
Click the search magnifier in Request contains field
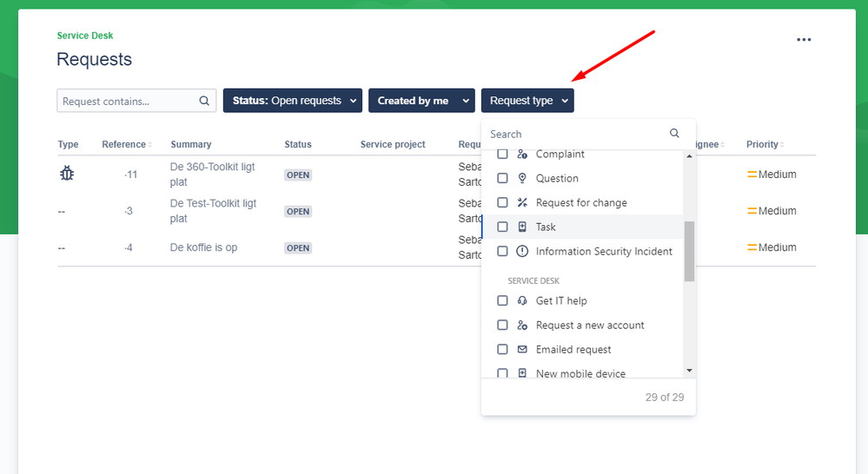coord(204,101)
